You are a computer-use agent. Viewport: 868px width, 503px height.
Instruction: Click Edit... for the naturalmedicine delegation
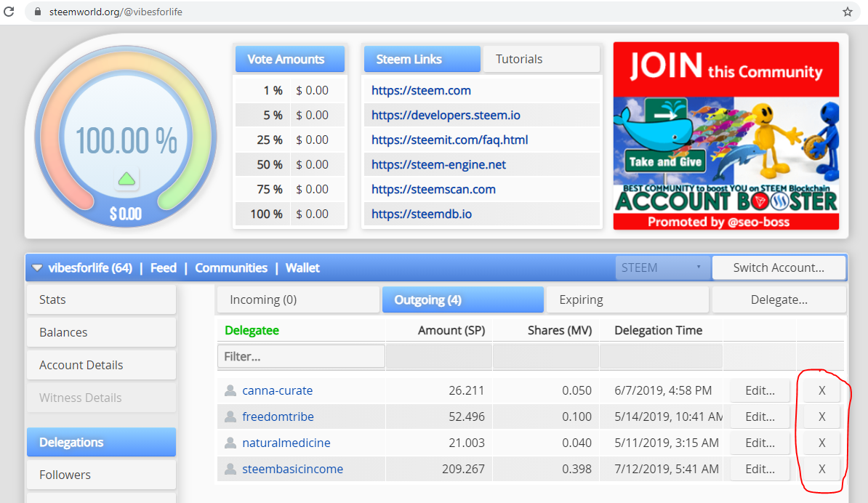tap(760, 443)
